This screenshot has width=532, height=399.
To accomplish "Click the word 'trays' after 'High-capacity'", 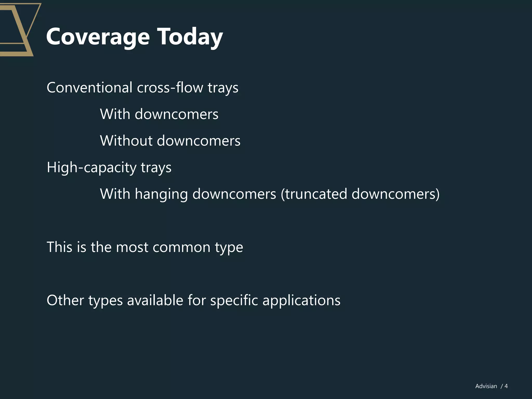I will coord(156,167).
